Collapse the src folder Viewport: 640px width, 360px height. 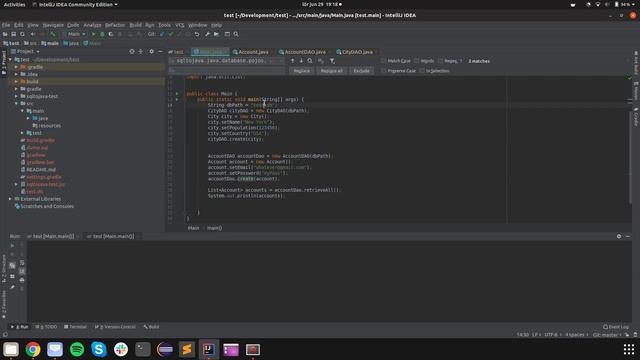click(x=16, y=104)
